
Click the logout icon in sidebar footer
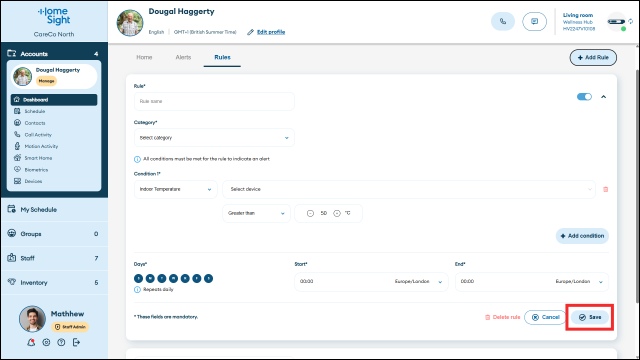[x=76, y=342]
